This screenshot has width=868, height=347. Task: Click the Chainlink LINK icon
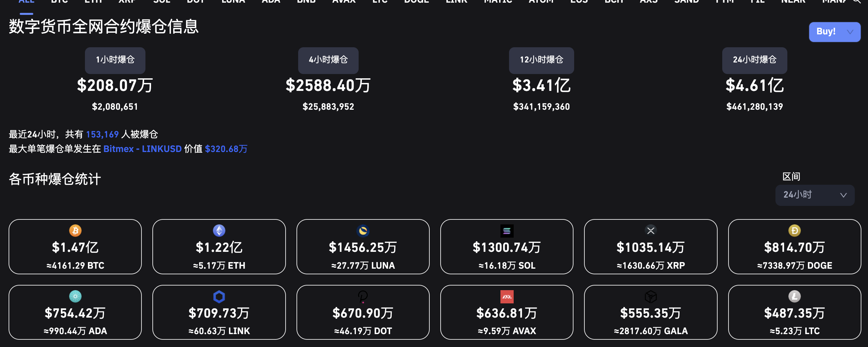coord(219,296)
